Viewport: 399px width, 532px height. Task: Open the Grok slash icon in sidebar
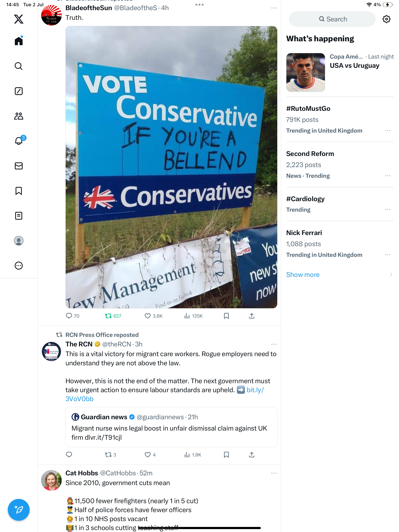19,91
